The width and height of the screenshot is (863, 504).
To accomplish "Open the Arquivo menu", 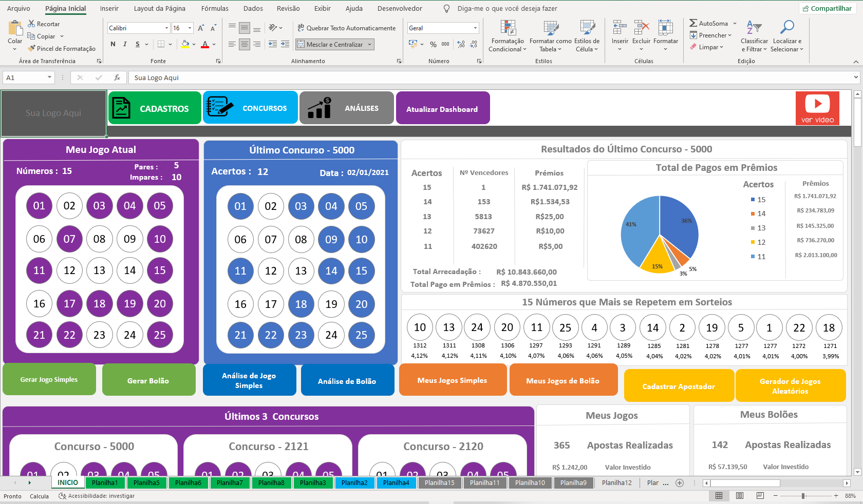I will [18, 8].
